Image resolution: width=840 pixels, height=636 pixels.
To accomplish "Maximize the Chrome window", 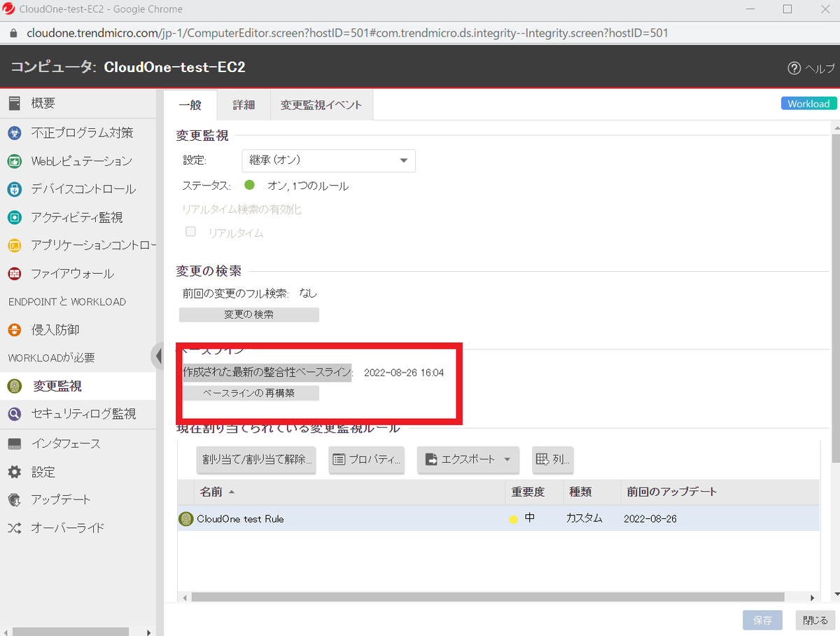I will coord(787,9).
